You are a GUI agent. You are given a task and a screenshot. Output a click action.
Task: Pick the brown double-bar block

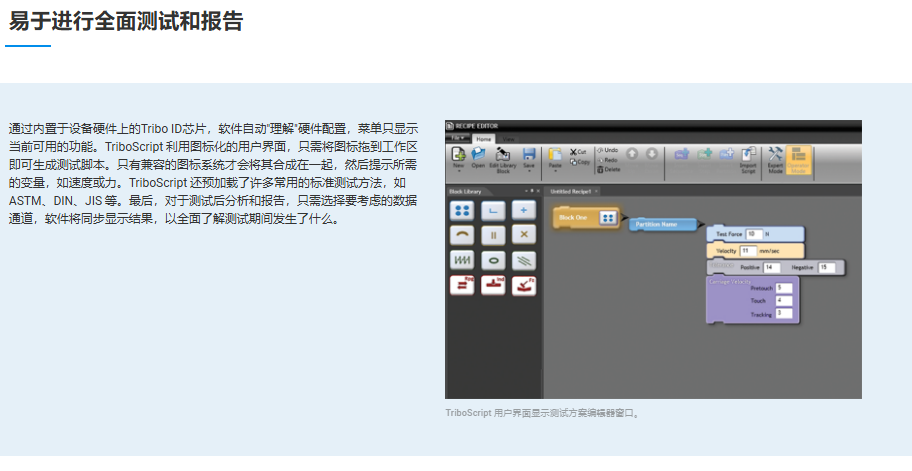(x=493, y=236)
